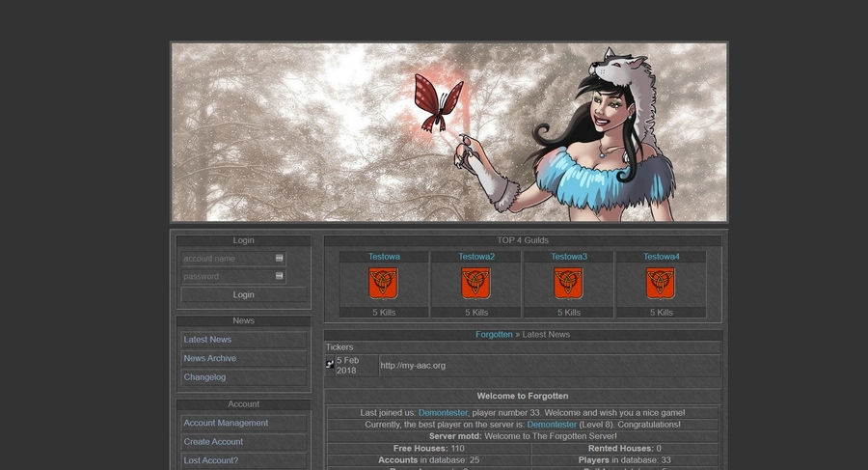Click the autofill icon in account name field

[280, 259]
